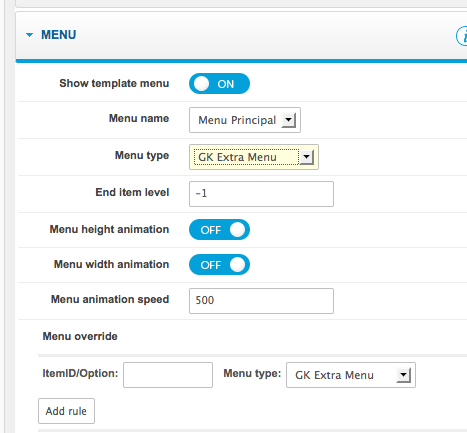The height and width of the screenshot is (433, 467).
Task: Click the highlighted Menu type arrow button
Action: [307, 157]
